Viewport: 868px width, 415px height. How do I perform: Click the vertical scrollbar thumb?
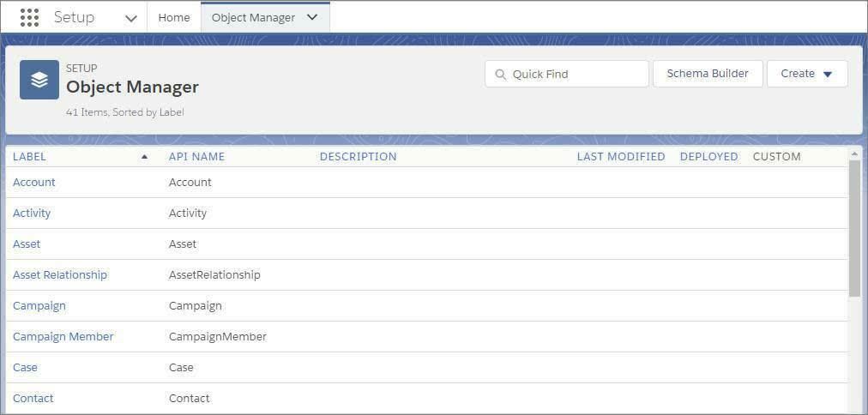pos(854,229)
